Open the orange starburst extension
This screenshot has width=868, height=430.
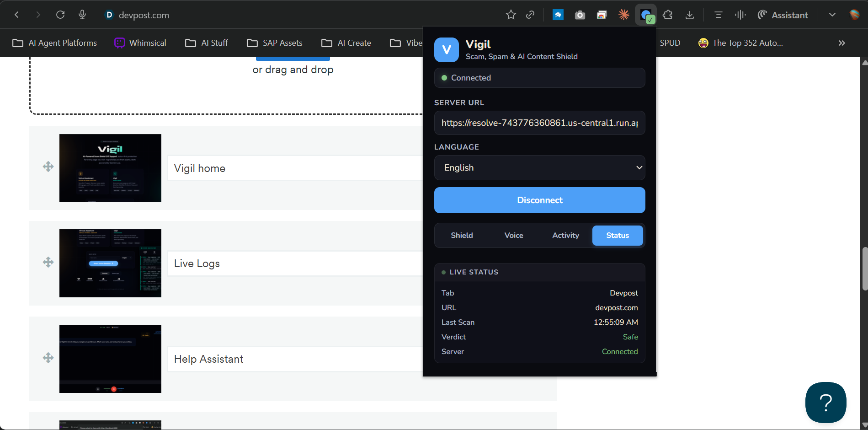(x=624, y=15)
